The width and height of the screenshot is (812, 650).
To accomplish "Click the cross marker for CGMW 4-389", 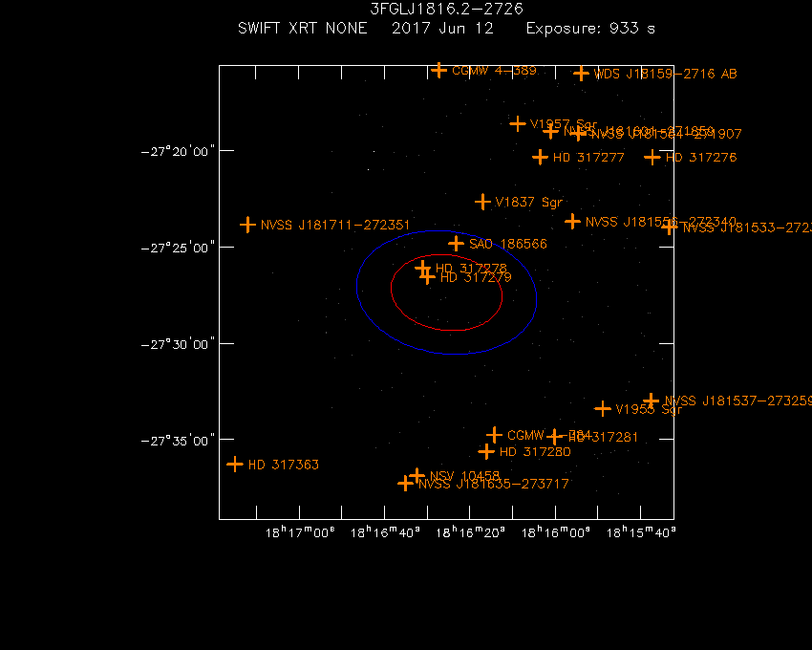I will (x=439, y=70).
